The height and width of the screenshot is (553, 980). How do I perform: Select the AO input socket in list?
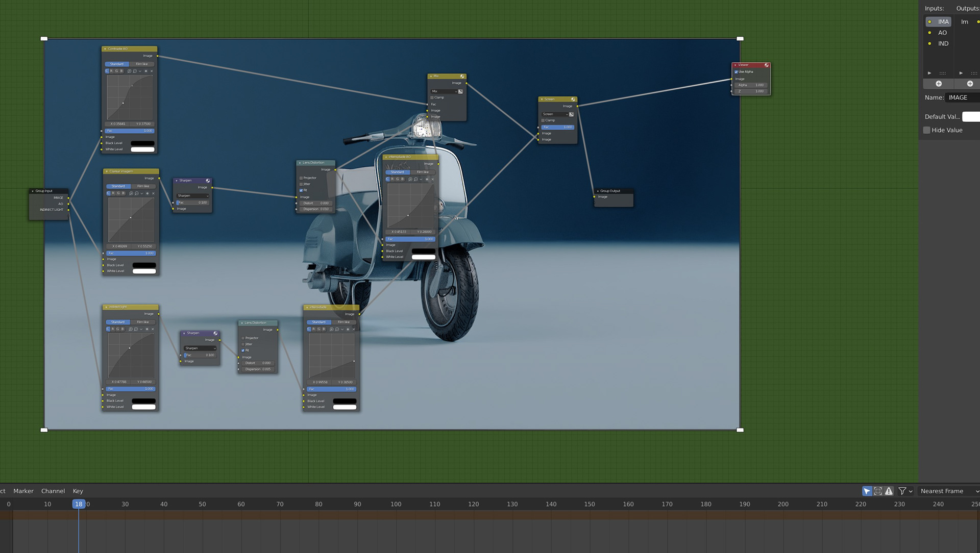tap(942, 33)
